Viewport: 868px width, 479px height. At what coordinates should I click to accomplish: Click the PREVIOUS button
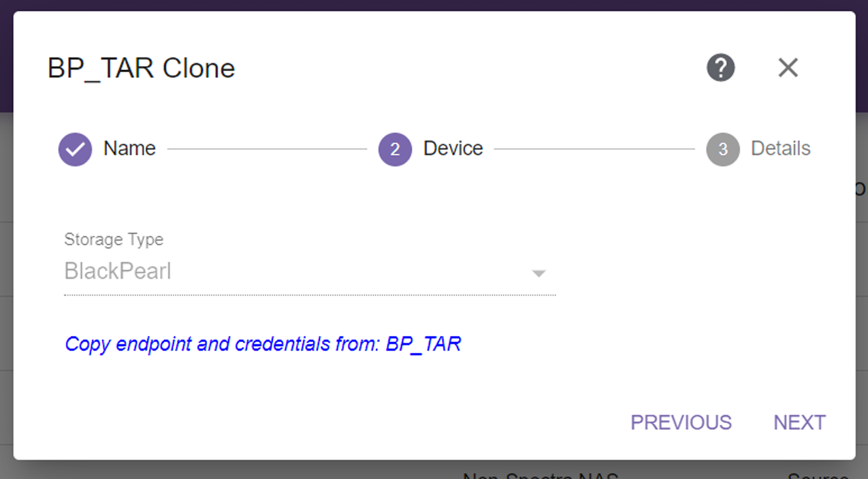click(681, 422)
